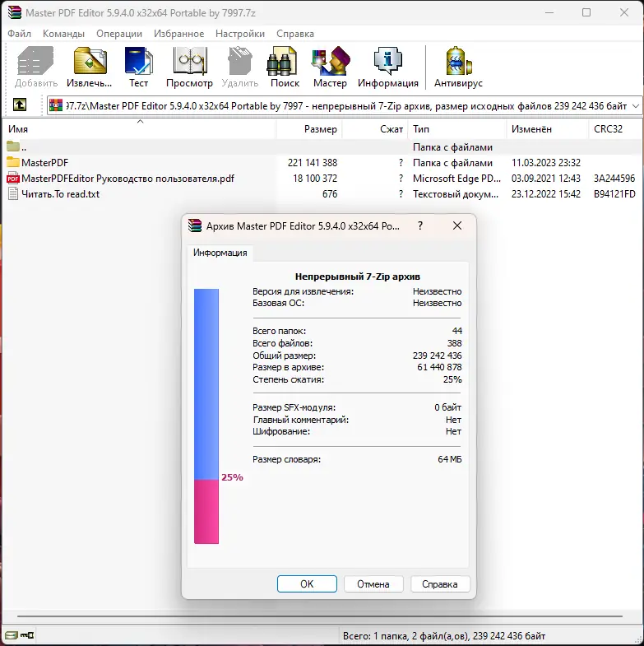
Task: Sort by the CRC32 column header
Action: click(x=615, y=129)
